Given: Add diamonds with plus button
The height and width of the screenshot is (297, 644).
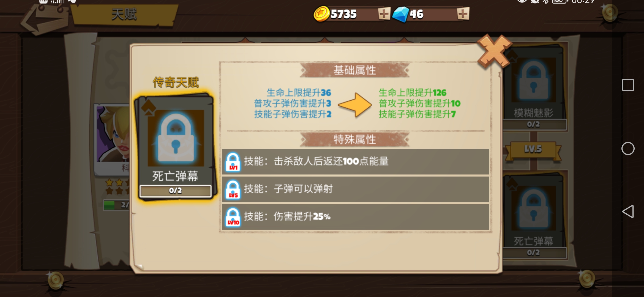Looking at the screenshot, I should pyautogui.click(x=463, y=14).
